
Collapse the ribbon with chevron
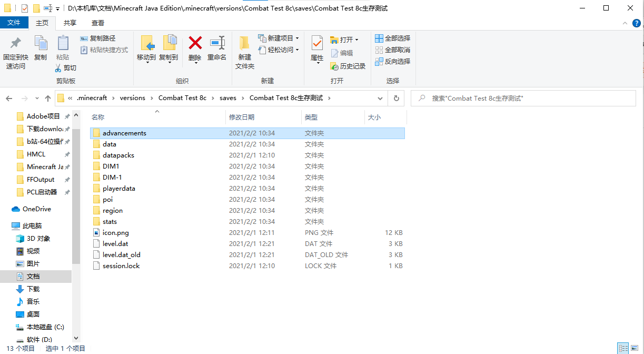[x=625, y=23]
